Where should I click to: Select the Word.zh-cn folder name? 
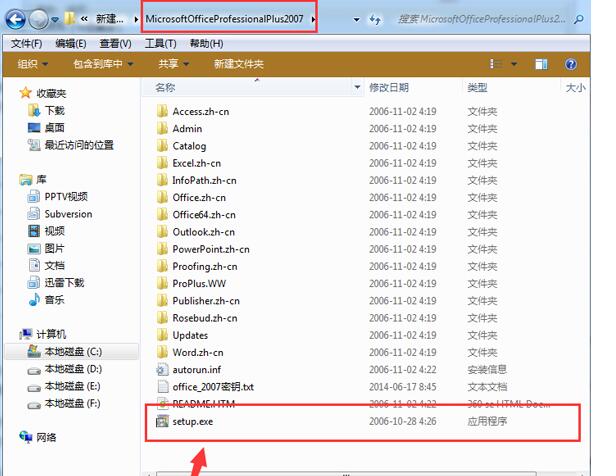coord(198,352)
